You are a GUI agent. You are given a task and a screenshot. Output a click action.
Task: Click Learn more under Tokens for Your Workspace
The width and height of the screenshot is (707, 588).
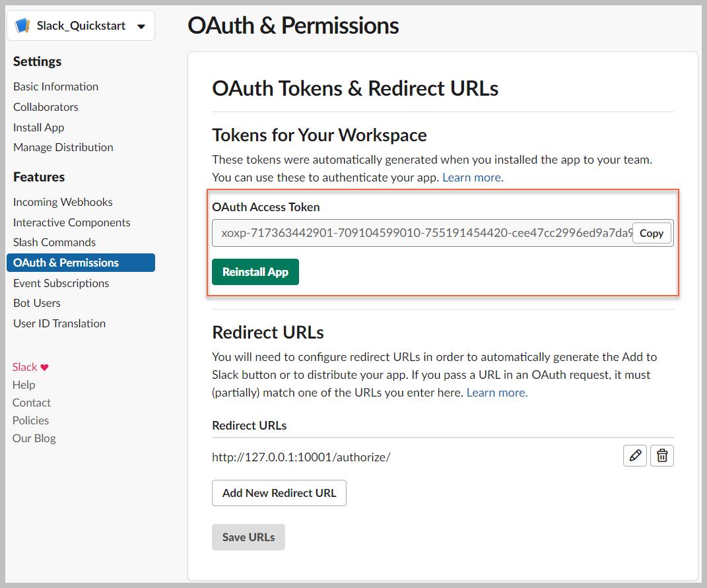(473, 178)
